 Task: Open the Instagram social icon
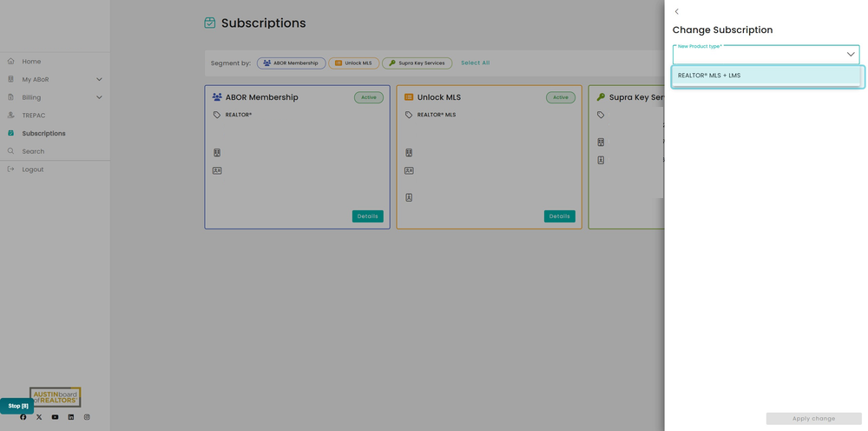[87, 417]
